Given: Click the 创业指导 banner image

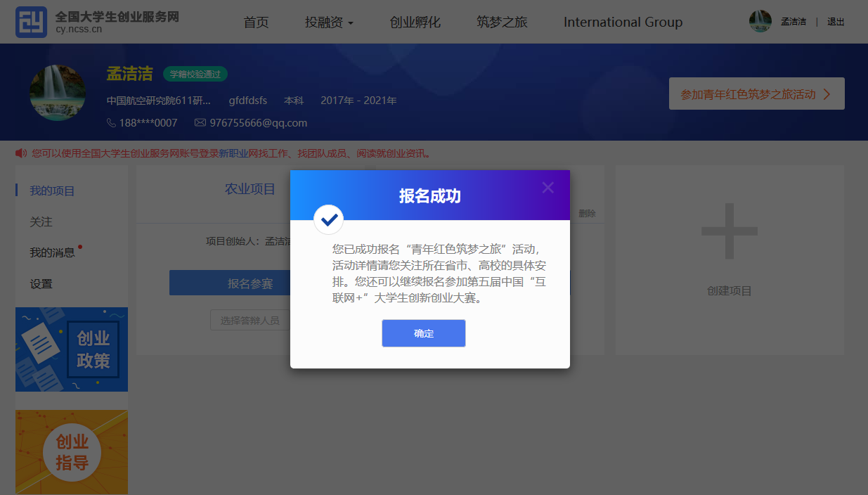Looking at the screenshot, I should pos(72,452).
